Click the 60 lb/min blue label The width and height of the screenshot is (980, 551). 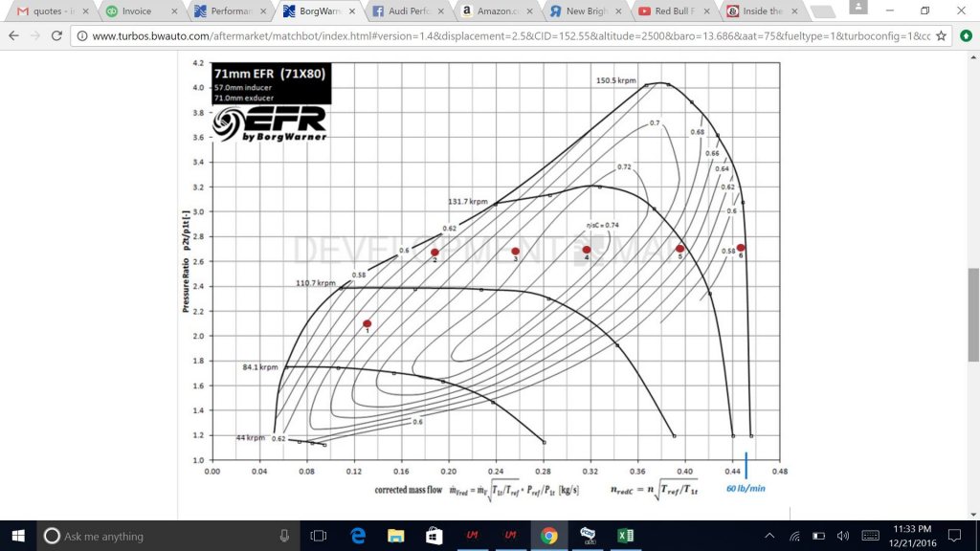pyautogui.click(x=746, y=489)
